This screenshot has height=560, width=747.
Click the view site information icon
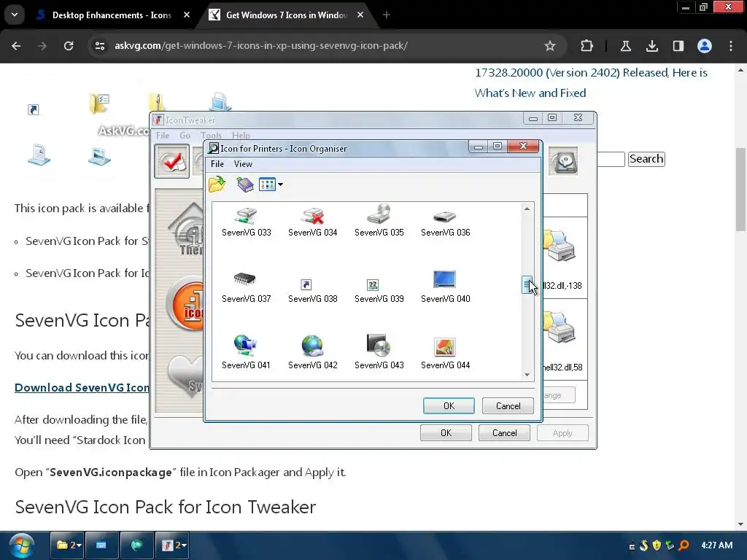[x=100, y=46]
